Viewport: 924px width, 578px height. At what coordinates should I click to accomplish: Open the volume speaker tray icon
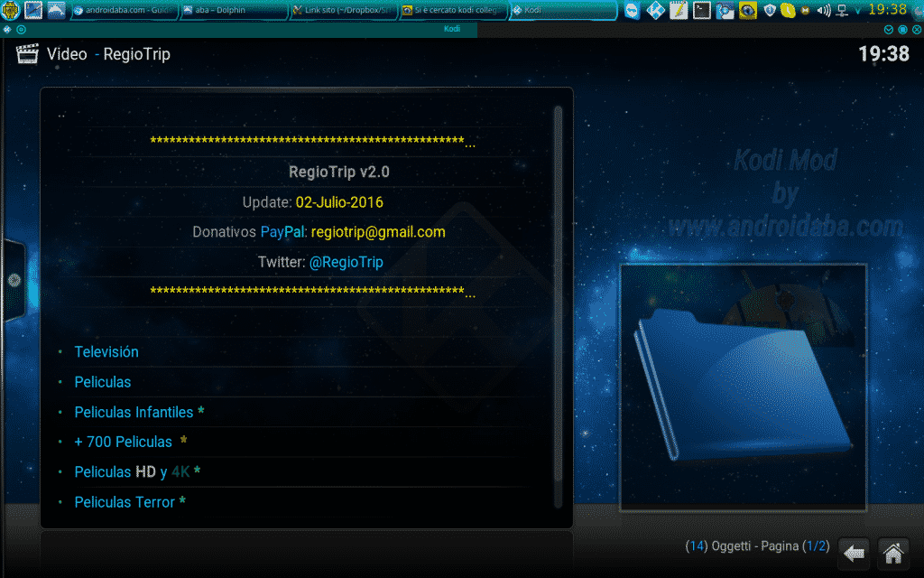(824, 10)
